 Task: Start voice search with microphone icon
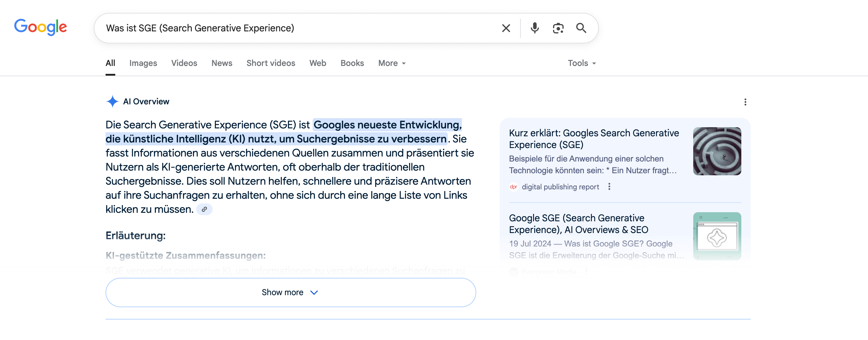534,28
